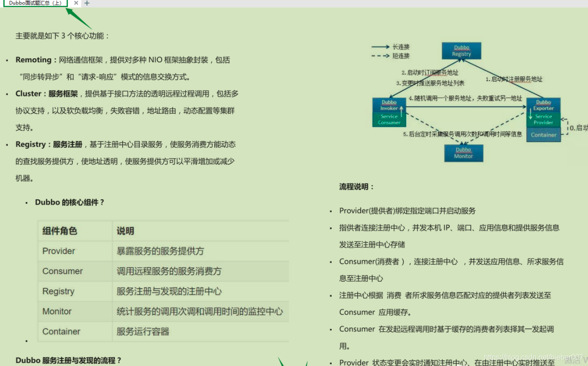Click diagram label 5.后台定时采集服务调用次数

(x=439, y=134)
